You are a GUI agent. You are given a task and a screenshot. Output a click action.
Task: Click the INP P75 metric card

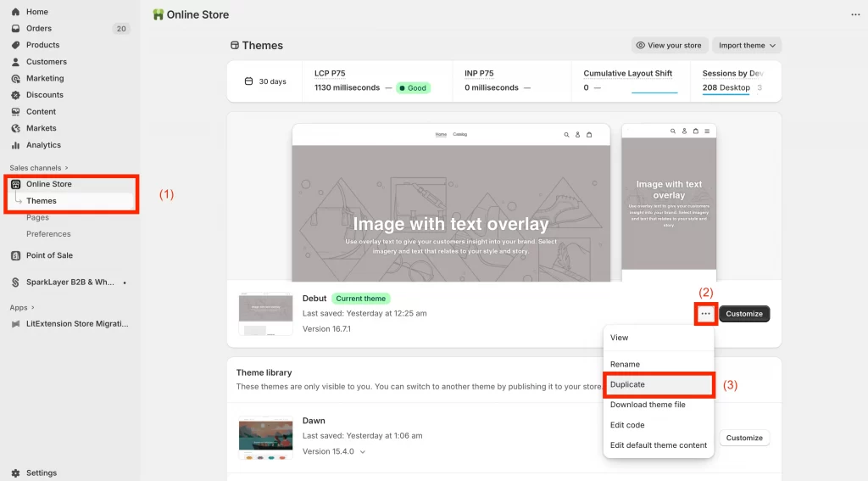tap(512, 81)
